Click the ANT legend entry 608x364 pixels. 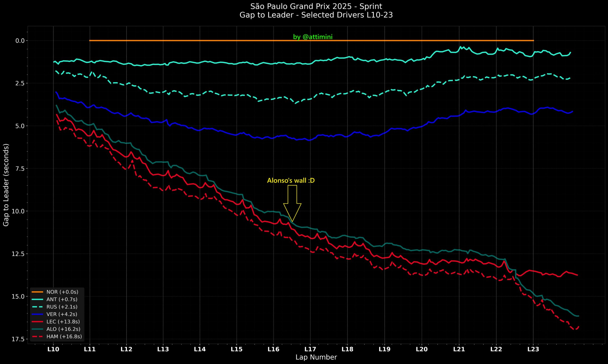pyautogui.click(x=62, y=299)
